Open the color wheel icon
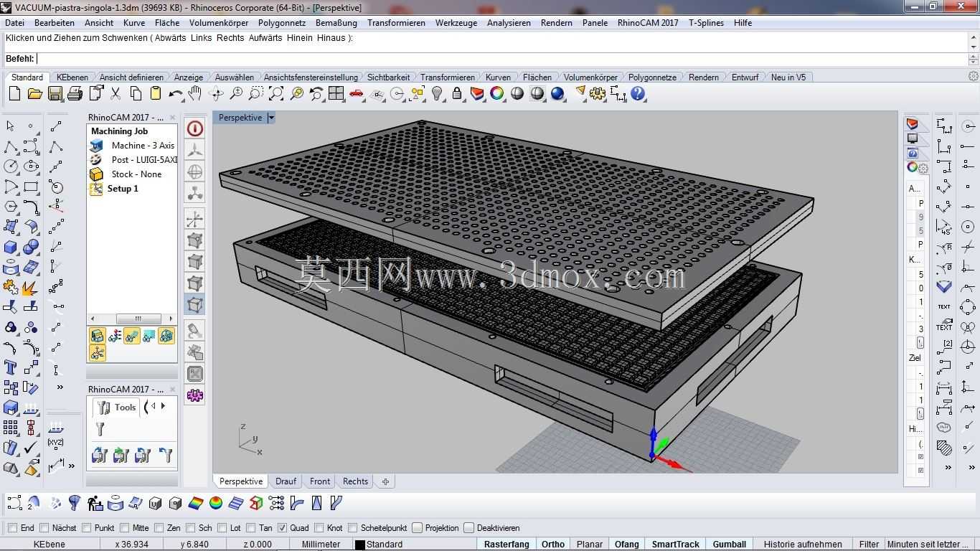Image resolution: width=980 pixels, height=551 pixels. [x=496, y=93]
